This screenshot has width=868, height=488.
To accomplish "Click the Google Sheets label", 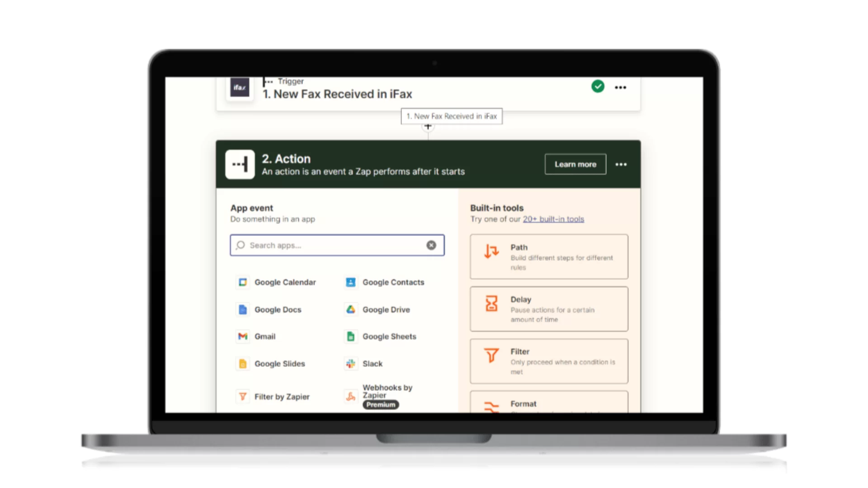I will pos(389,337).
